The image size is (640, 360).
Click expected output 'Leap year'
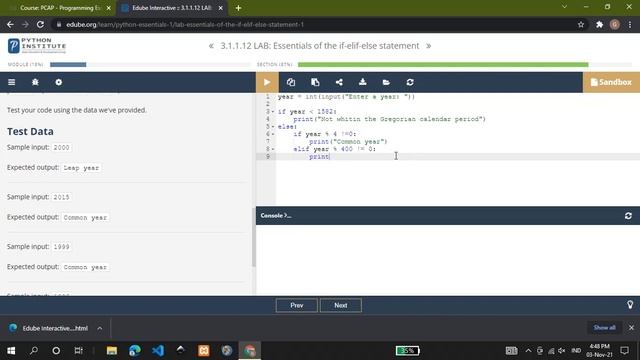point(81,168)
